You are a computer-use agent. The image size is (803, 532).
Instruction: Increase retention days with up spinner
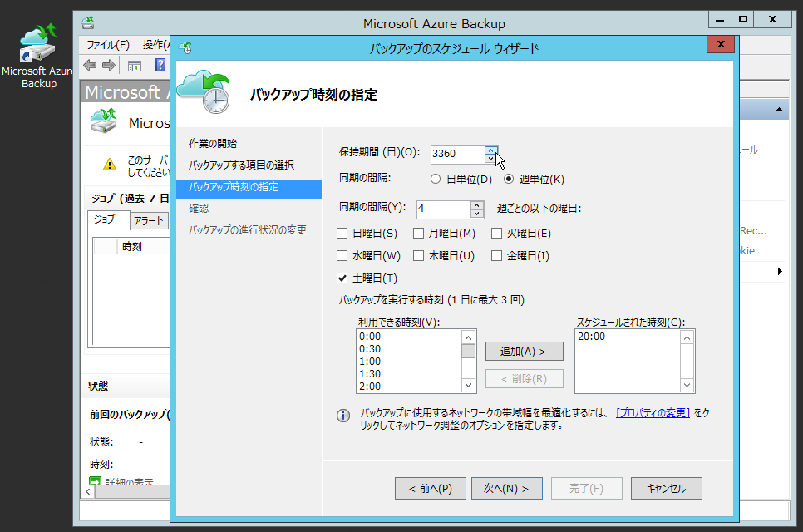490,150
